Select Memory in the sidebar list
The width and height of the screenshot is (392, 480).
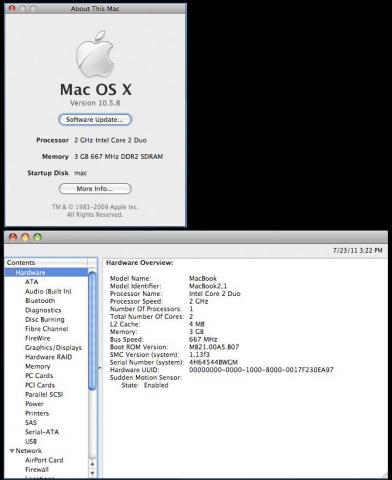[x=38, y=366]
